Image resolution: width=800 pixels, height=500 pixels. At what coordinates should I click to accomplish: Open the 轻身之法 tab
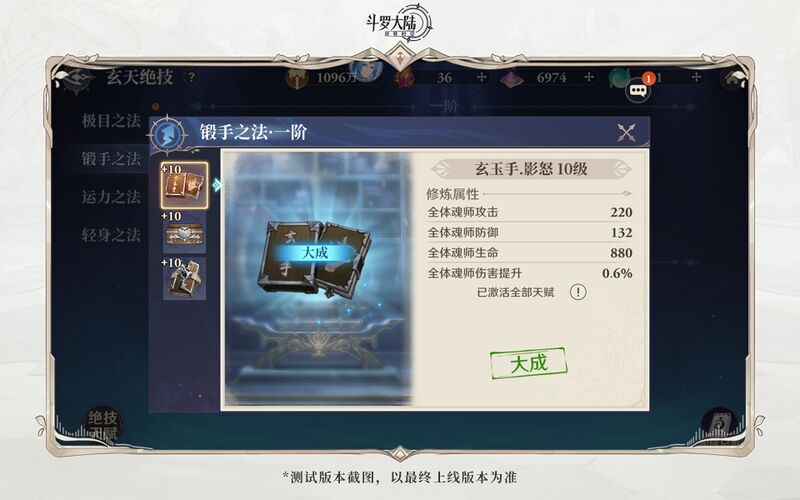(x=111, y=235)
